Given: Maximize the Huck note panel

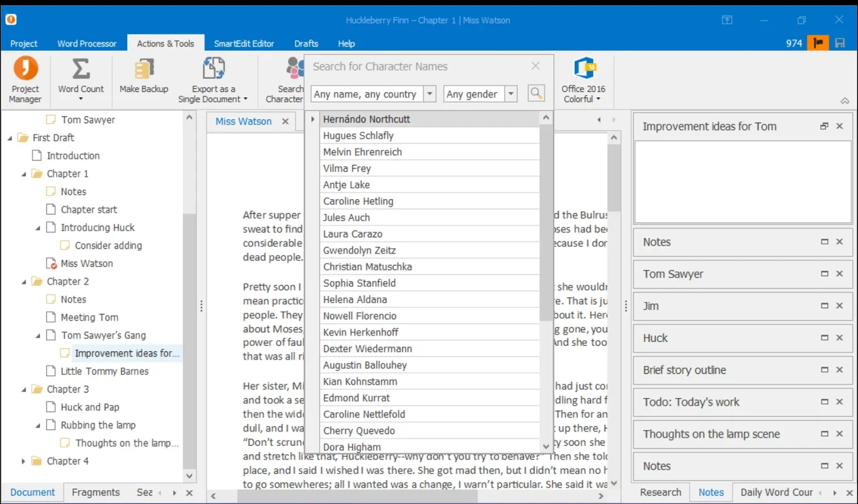Looking at the screenshot, I should [x=824, y=338].
